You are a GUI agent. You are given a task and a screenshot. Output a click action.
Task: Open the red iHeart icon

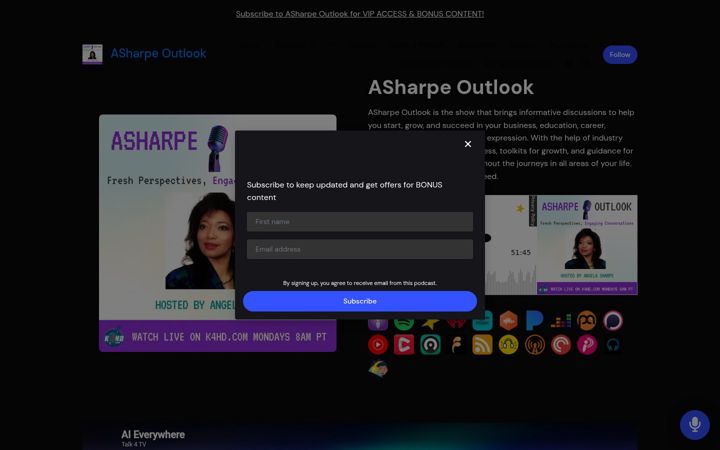(x=456, y=324)
